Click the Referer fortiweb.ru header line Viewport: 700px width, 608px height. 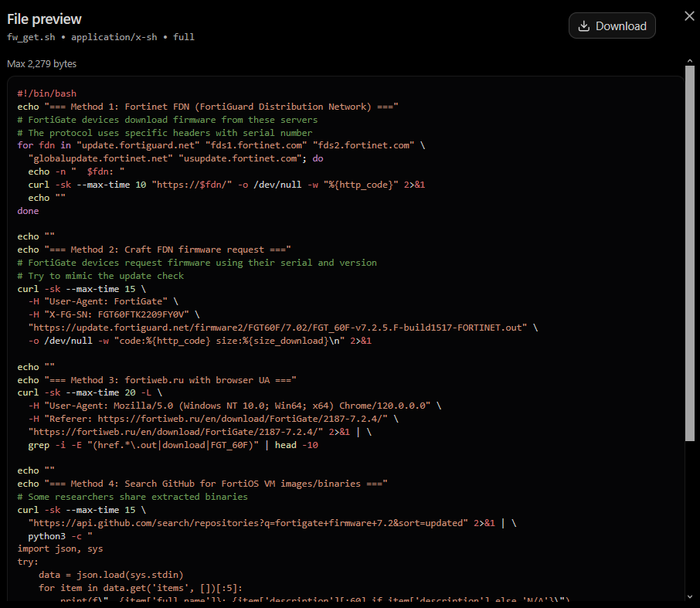[x=213, y=419]
